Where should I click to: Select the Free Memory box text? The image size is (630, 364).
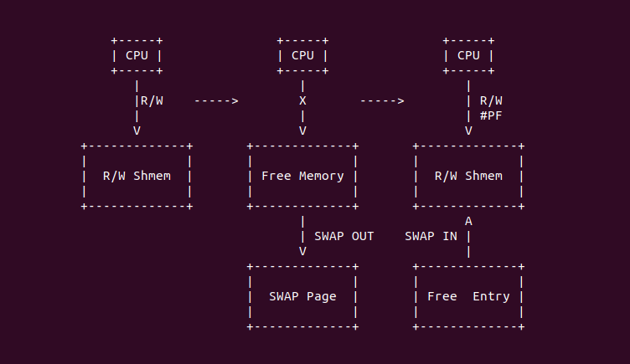(x=302, y=176)
